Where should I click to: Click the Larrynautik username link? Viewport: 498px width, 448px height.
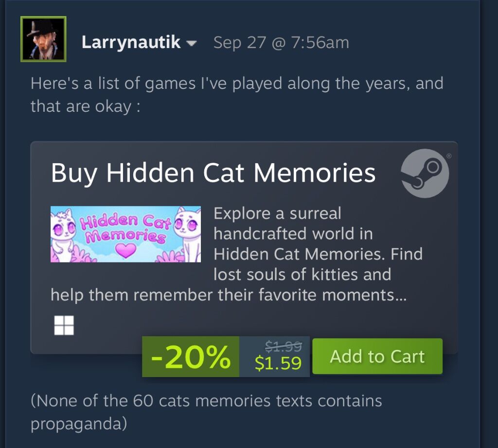[131, 42]
